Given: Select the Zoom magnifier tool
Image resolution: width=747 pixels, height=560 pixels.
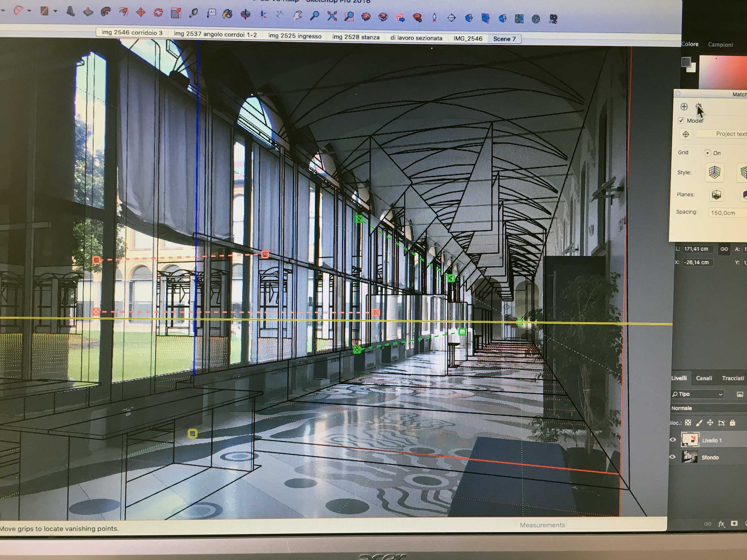Looking at the screenshot, I should click(315, 16).
